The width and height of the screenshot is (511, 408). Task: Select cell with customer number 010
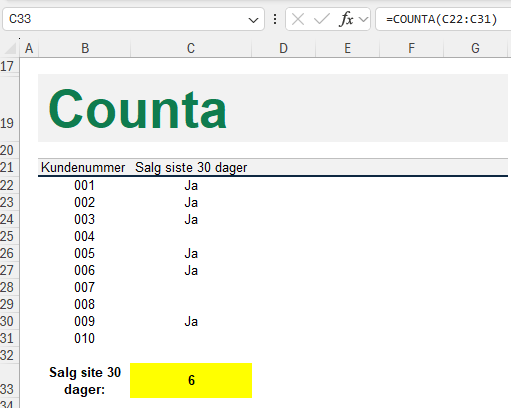[85, 338]
